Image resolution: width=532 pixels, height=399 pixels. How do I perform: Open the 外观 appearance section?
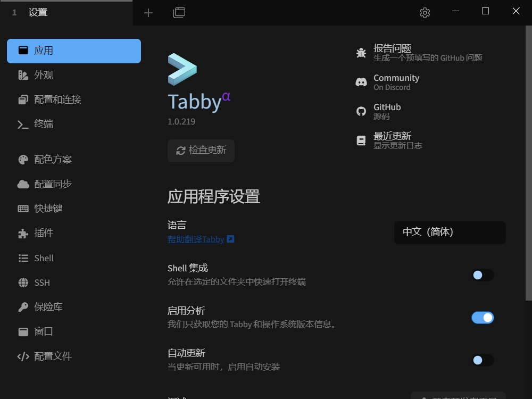[x=74, y=75]
